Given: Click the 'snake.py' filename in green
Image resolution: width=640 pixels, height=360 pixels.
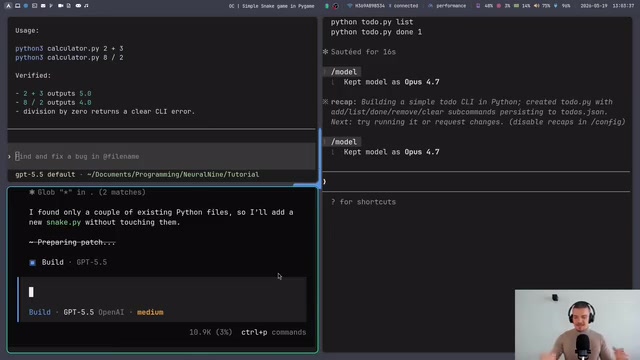Looking at the screenshot, I should click(63, 222).
